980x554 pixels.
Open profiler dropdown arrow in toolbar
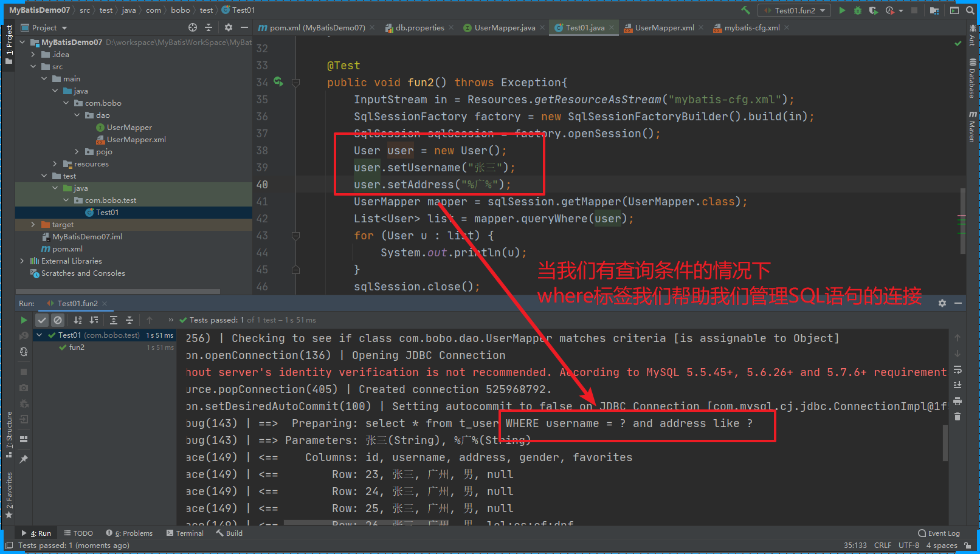(900, 10)
